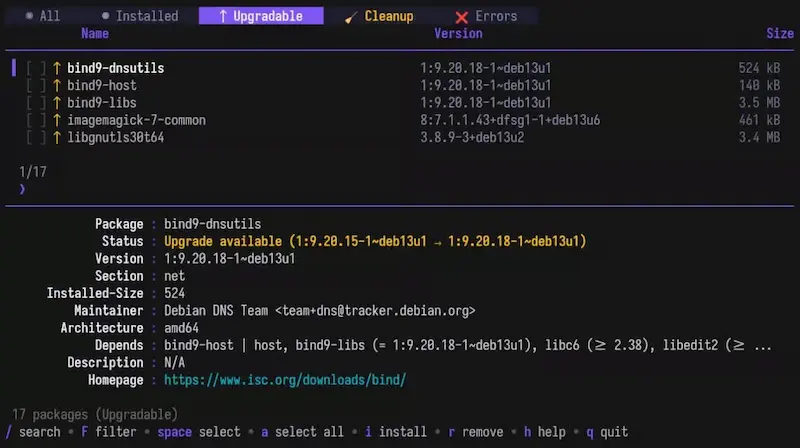
Task: Select the bind9-host package checkbox
Action: tap(36, 86)
